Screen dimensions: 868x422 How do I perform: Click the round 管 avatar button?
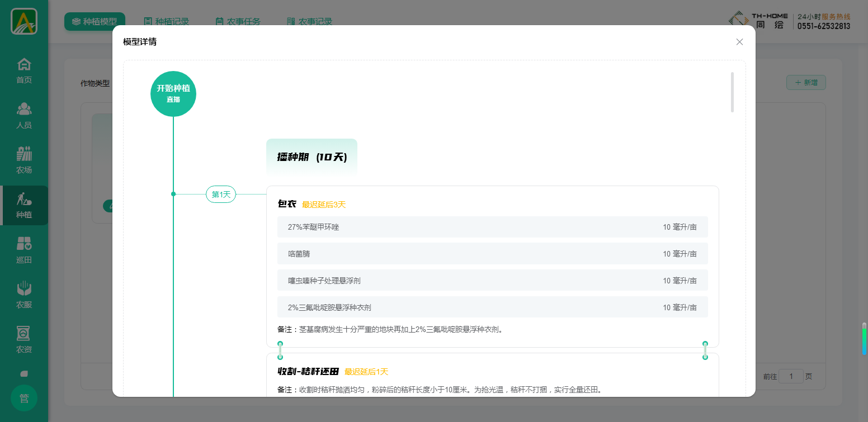click(x=24, y=399)
